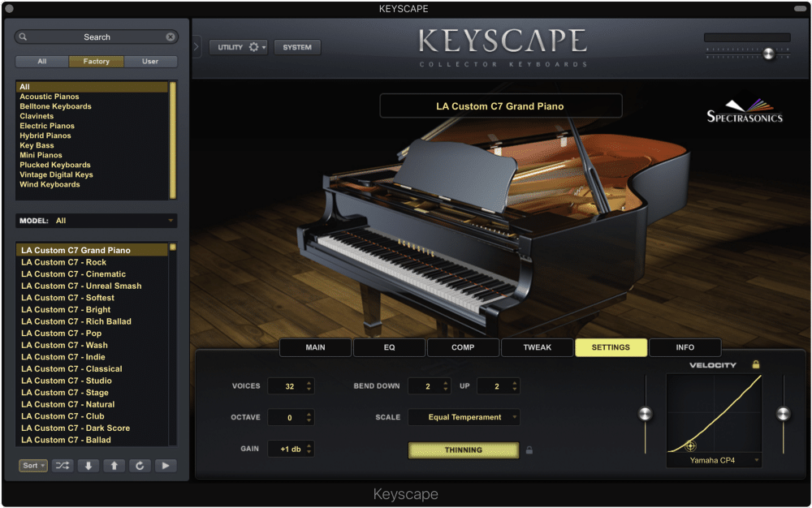Select the Hybrid Pianos category
The height and width of the screenshot is (508, 812).
45,136
